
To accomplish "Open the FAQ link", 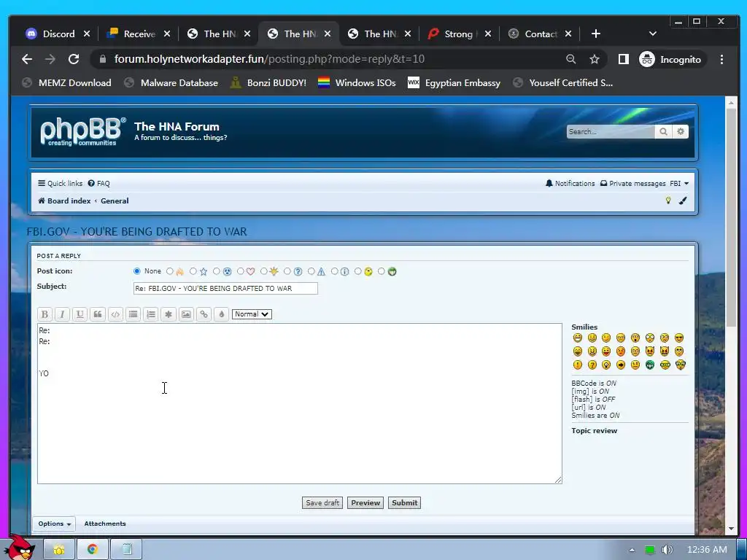I will click(x=99, y=183).
